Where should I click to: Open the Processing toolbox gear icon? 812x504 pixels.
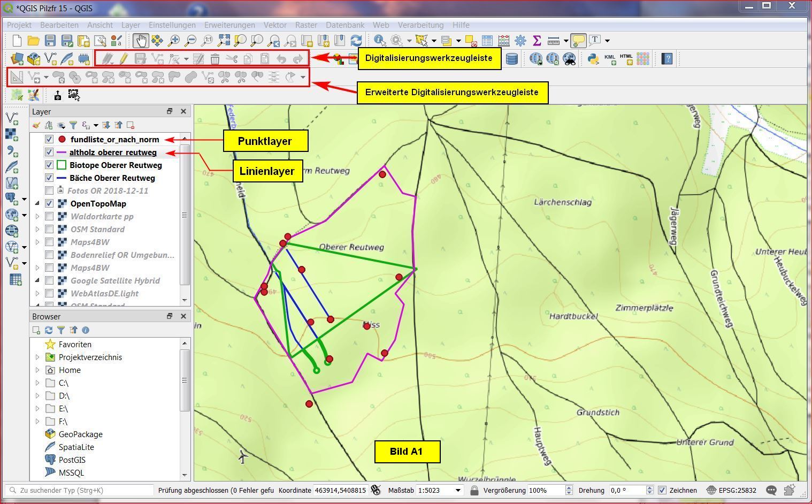(x=520, y=41)
